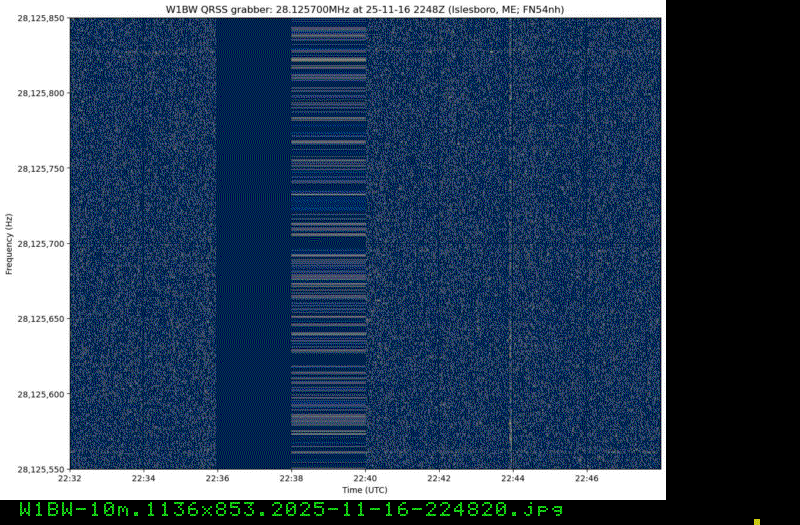Click the yellow marker in bottom-right corner
This screenshot has width=800, height=525.
757,521
